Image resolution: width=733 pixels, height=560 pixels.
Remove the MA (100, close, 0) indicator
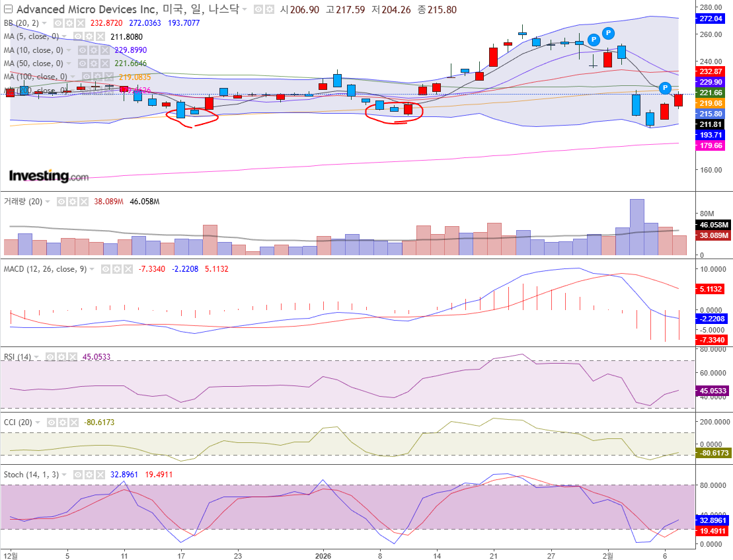[109, 76]
